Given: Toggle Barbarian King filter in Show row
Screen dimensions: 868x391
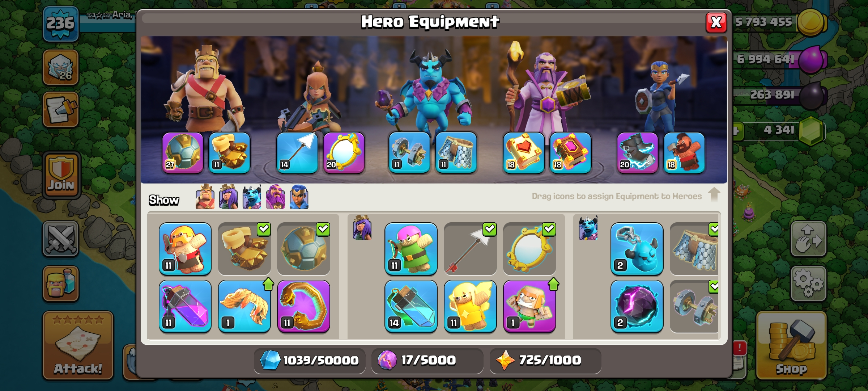Looking at the screenshot, I should pos(205,197).
